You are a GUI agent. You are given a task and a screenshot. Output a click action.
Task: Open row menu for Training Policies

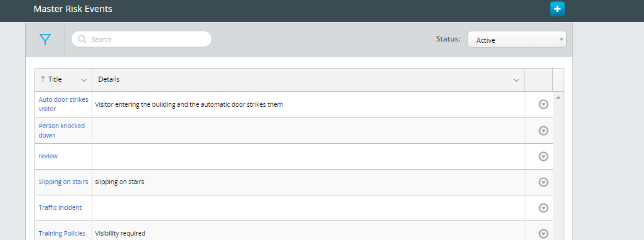click(544, 234)
